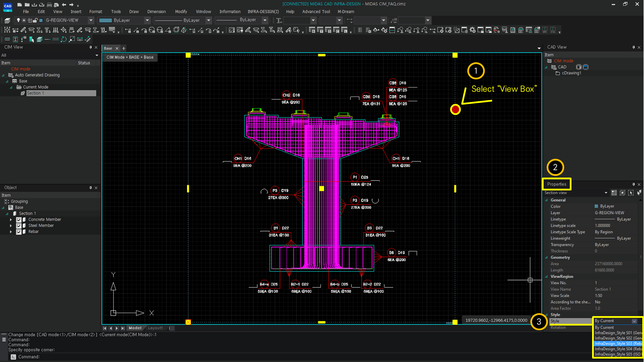This screenshot has height=362, width=644.
Task: Click the teal ByLayer color swatch
Action: (106, 20)
